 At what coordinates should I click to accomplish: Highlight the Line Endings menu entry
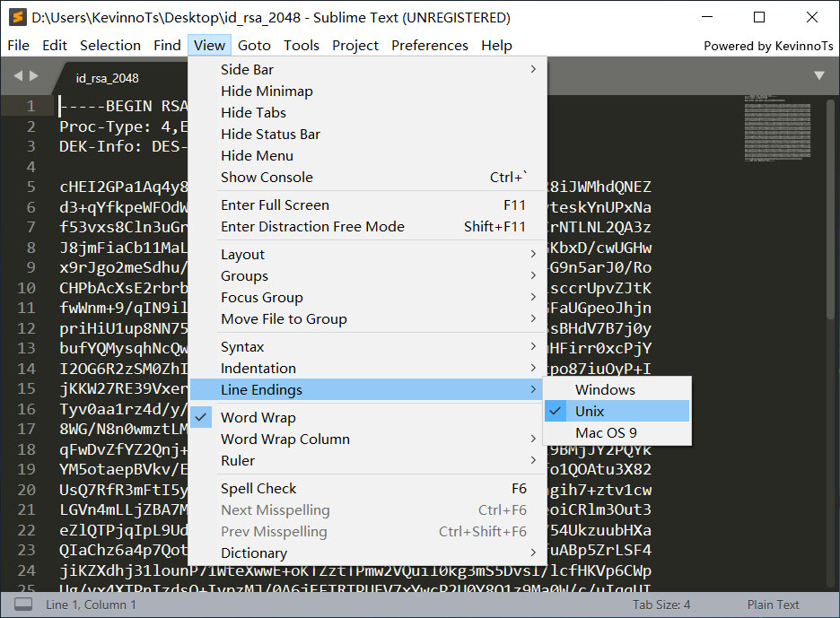[368, 390]
